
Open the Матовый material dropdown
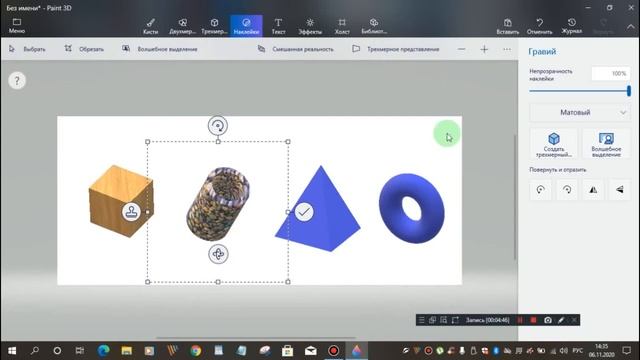pyautogui.click(x=580, y=113)
